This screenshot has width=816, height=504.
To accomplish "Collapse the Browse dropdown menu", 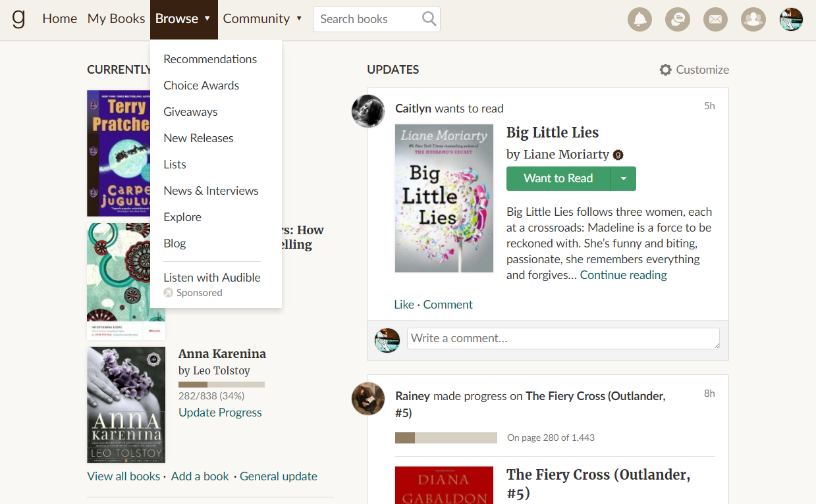I will [x=184, y=19].
